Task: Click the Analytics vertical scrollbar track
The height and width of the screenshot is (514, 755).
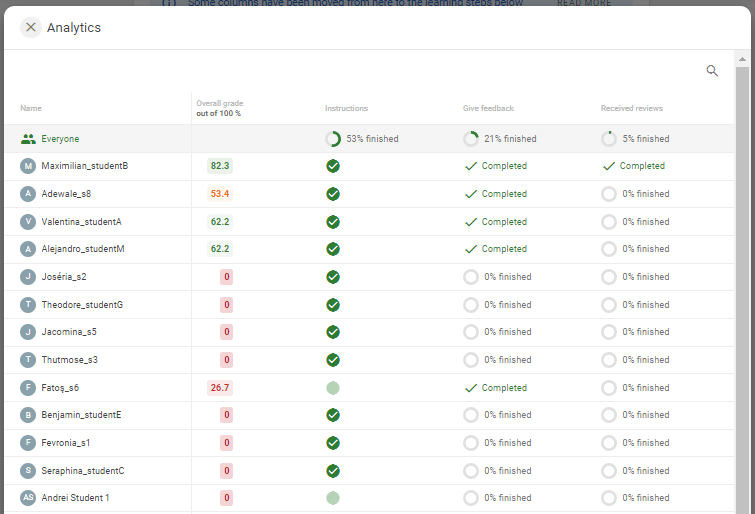Action: tap(742, 289)
